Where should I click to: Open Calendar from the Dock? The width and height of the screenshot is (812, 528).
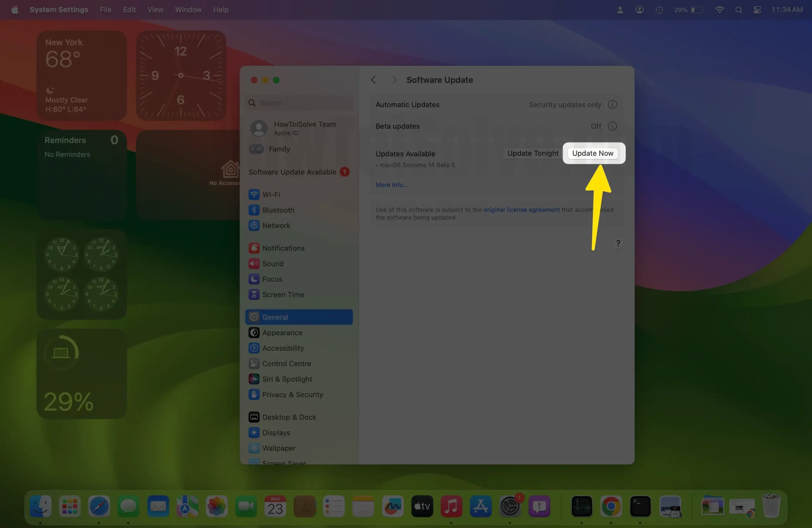(275, 506)
